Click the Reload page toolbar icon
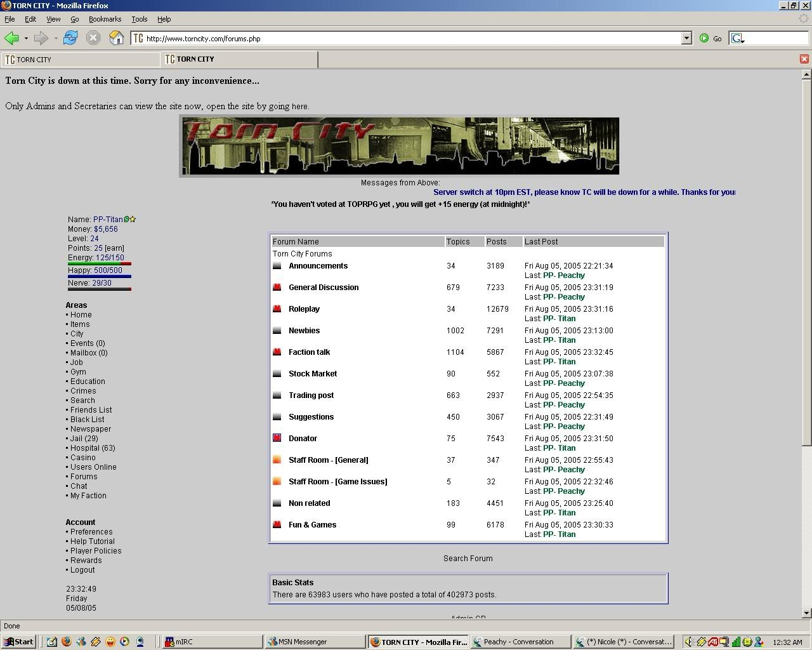The width and height of the screenshot is (812, 650). (x=70, y=38)
